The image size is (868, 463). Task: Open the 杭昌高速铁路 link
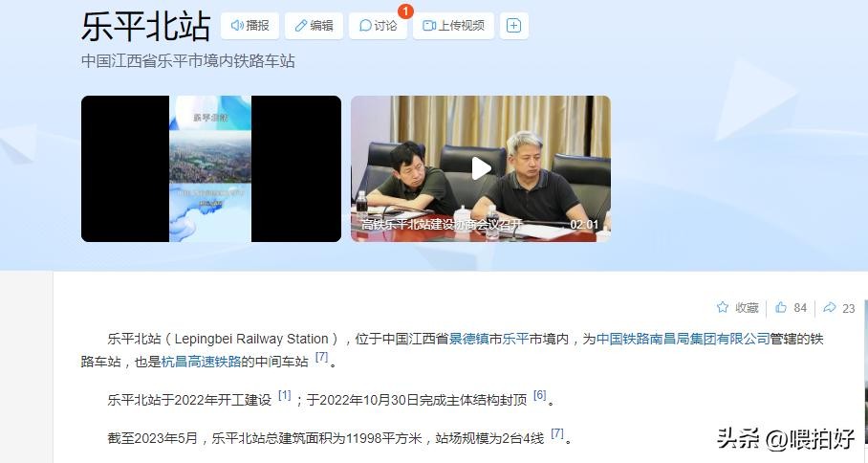(x=201, y=362)
